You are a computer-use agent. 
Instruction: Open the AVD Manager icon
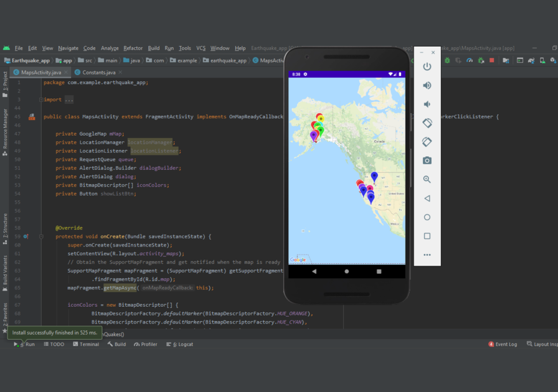click(542, 60)
